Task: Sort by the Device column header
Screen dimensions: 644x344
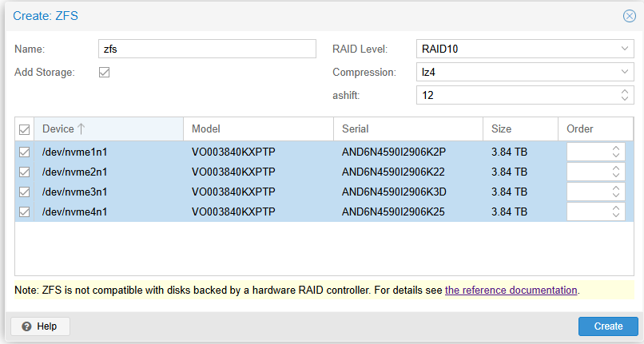Action: click(108, 129)
